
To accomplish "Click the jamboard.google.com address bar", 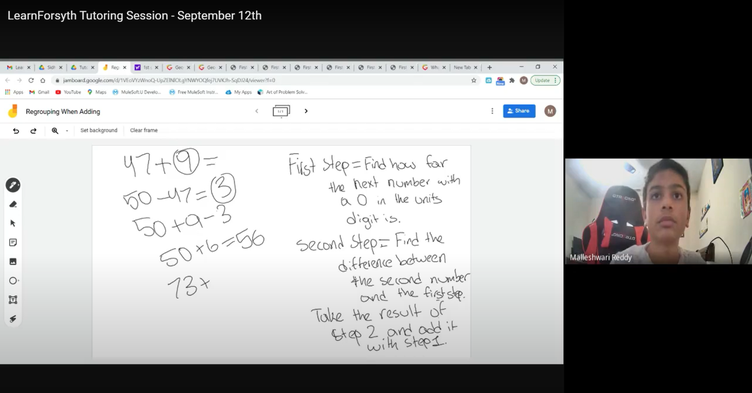I will click(264, 81).
